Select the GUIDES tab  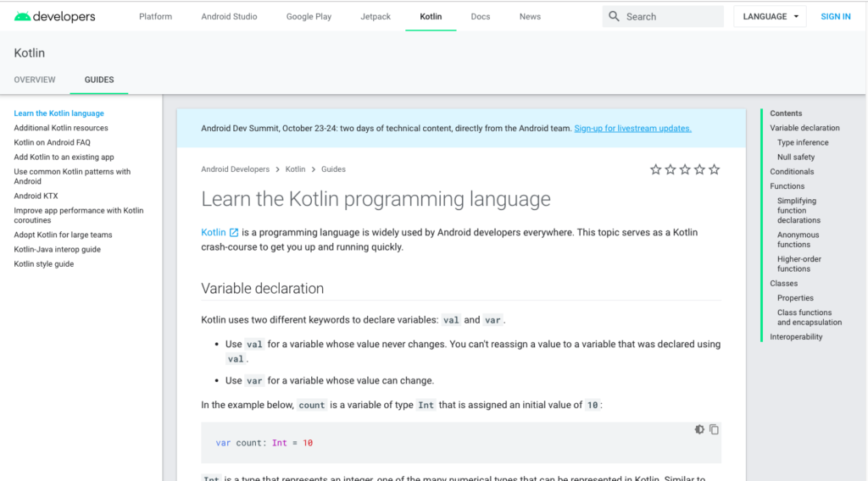pos(99,80)
